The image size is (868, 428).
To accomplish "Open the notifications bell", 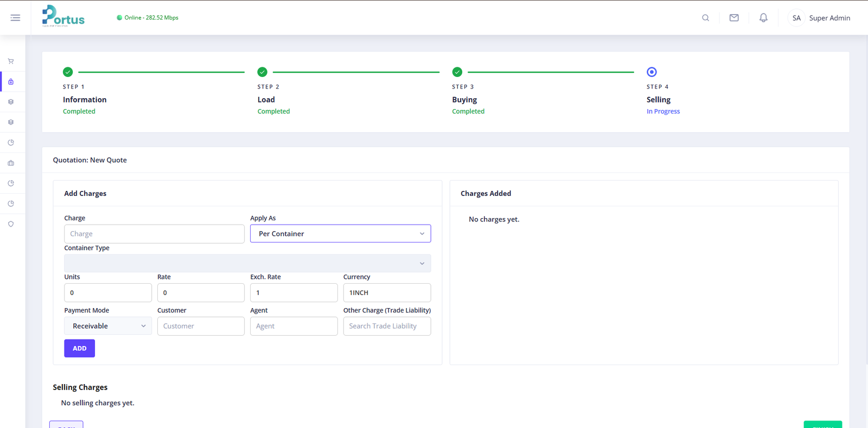I will pos(763,18).
